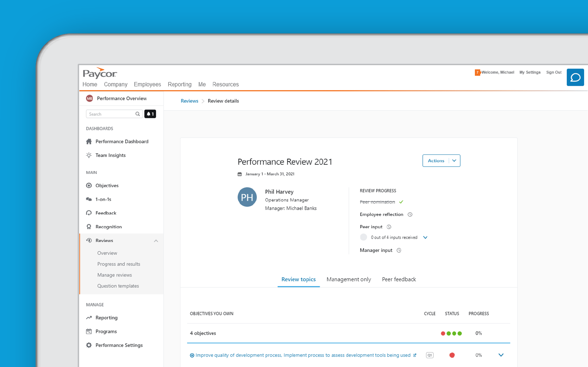The image size is (588, 367).
Task: Click the clock icon next to Peer input
Action: (389, 227)
